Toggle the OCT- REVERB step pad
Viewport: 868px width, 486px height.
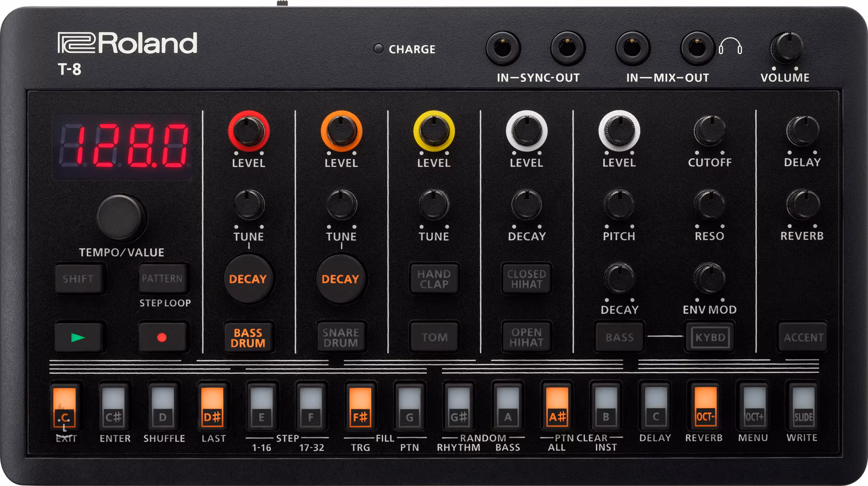[x=705, y=407]
